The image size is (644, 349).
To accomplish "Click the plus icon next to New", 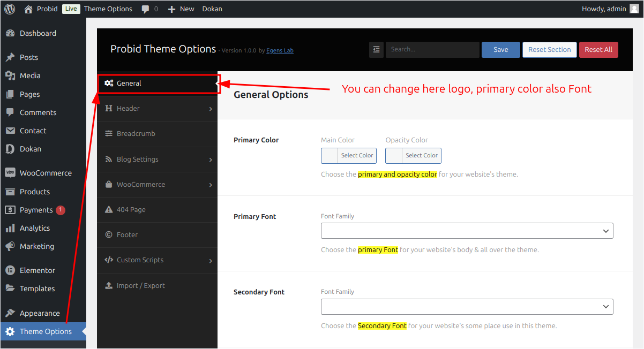I will [x=171, y=9].
